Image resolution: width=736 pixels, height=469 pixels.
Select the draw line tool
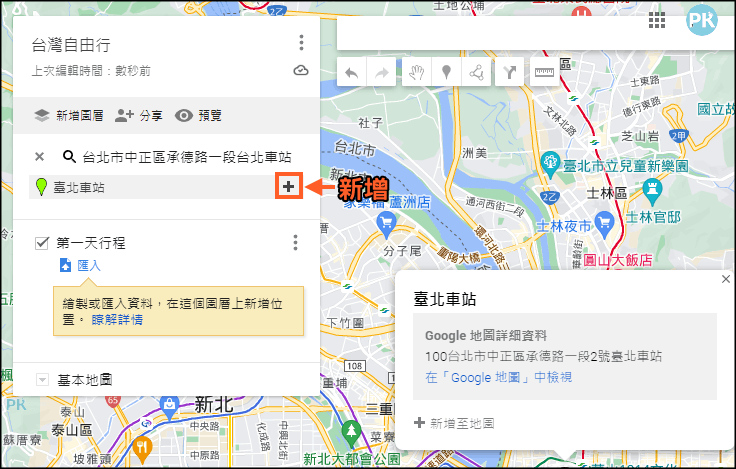coord(476,72)
